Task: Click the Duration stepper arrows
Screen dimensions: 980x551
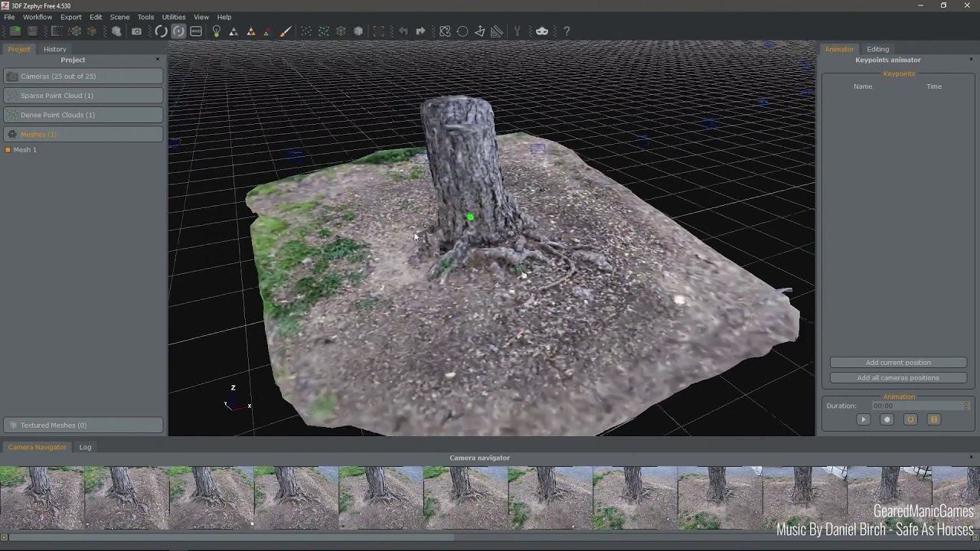Action: (966, 406)
